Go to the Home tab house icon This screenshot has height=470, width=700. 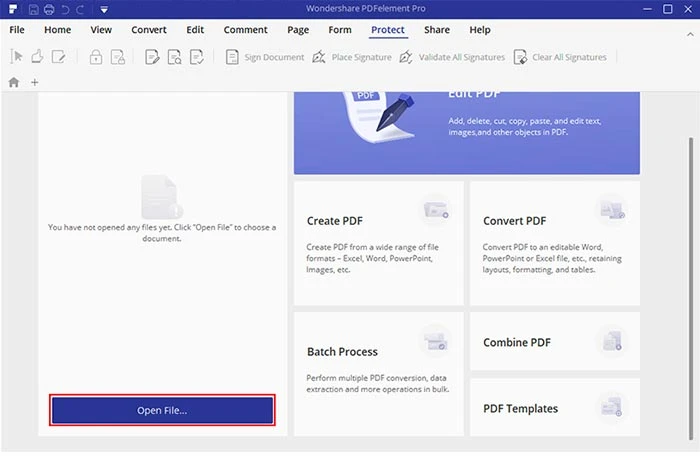coord(14,82)
